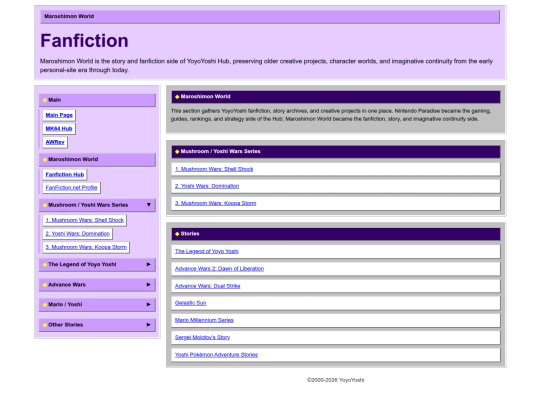This screenshot has width=540, height=405.
Task: Collapse the Mushroom / Yoshi Wars Series arrow
Action: click(148, 205)
